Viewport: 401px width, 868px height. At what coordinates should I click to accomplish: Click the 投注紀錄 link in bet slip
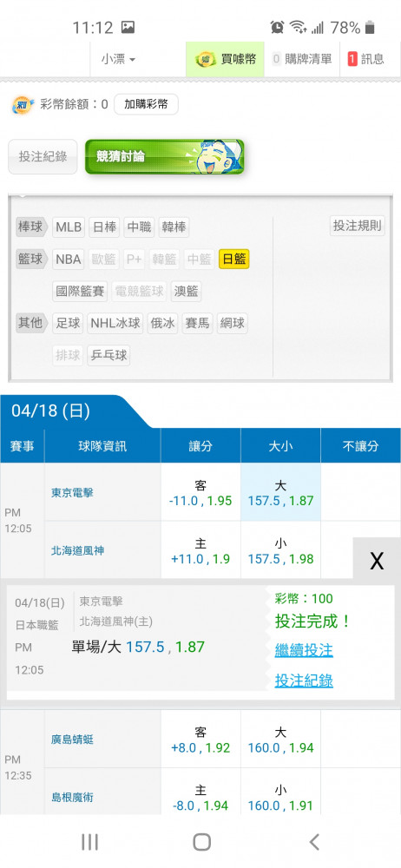[x=304, y=681]
